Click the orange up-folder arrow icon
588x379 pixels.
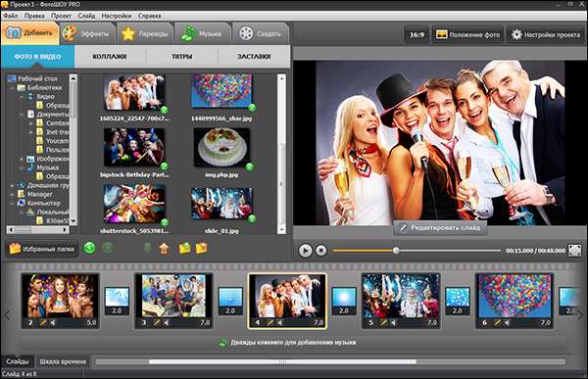point(164,248)
